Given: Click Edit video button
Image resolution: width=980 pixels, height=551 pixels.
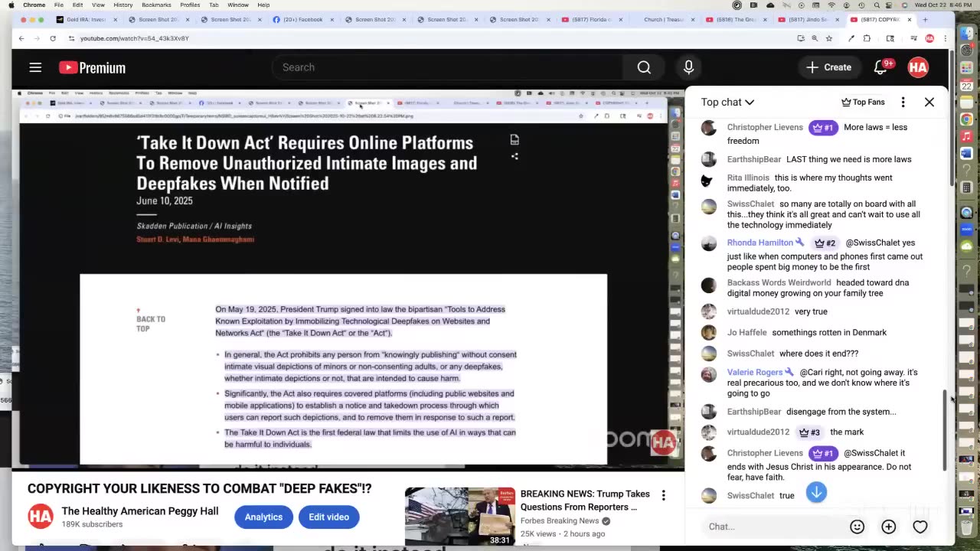Looking at the screenshot, I should (328, 517).
